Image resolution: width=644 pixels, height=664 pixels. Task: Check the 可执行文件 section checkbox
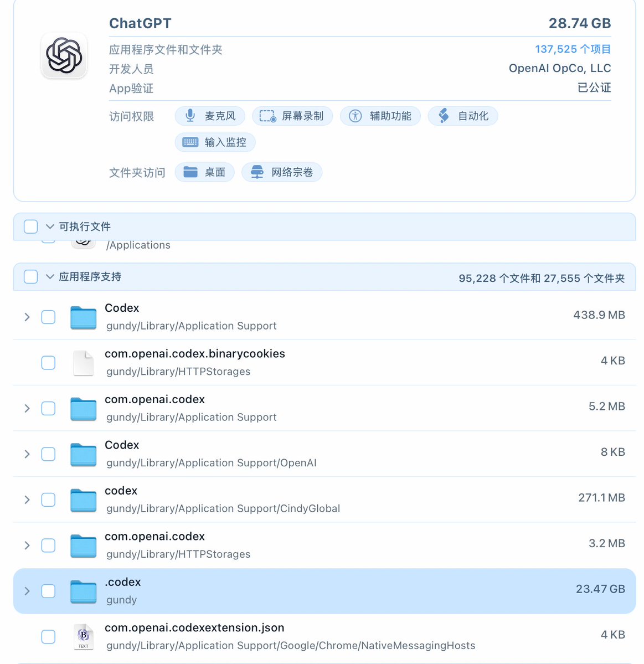(x=31, y=227)
